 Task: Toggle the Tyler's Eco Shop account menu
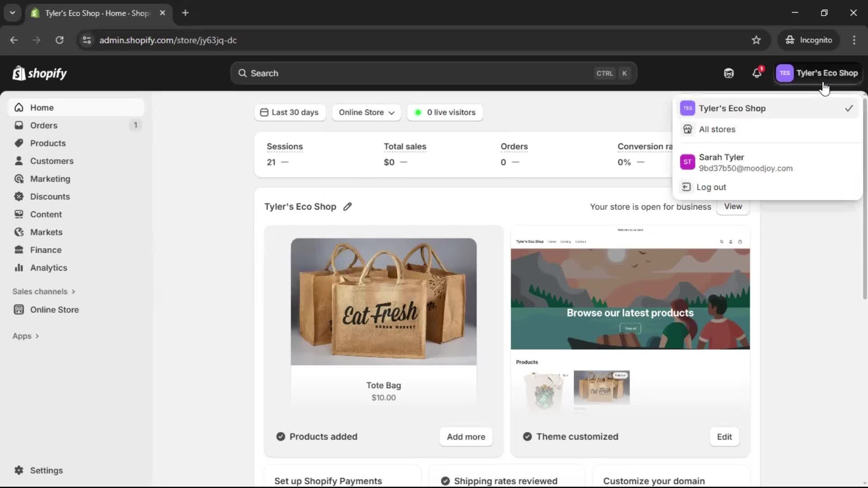[x=818, y=73]
